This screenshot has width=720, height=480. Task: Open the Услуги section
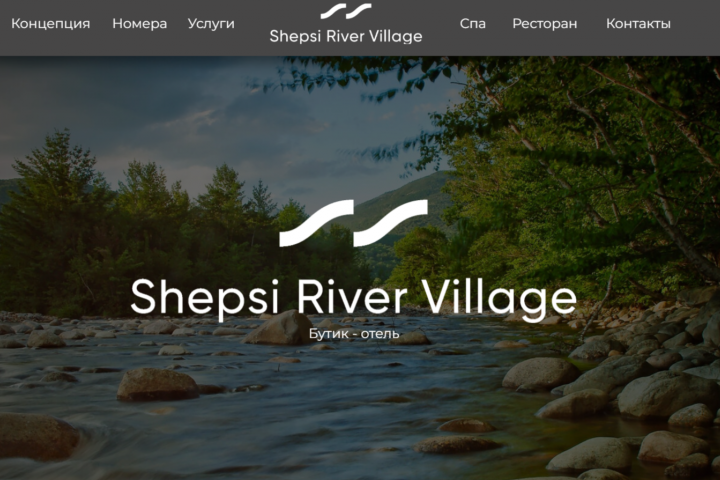click(x=211, y=24)
